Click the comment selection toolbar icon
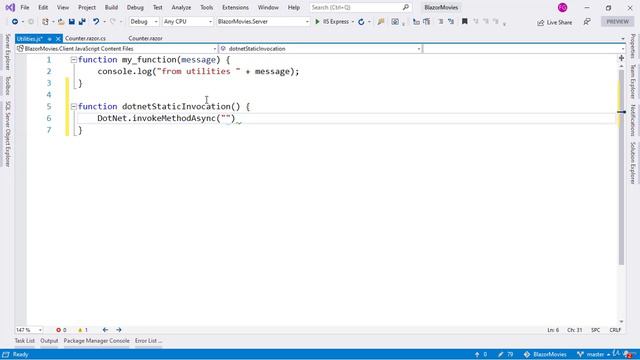This screenshot has width=640, height=360. 440,22
